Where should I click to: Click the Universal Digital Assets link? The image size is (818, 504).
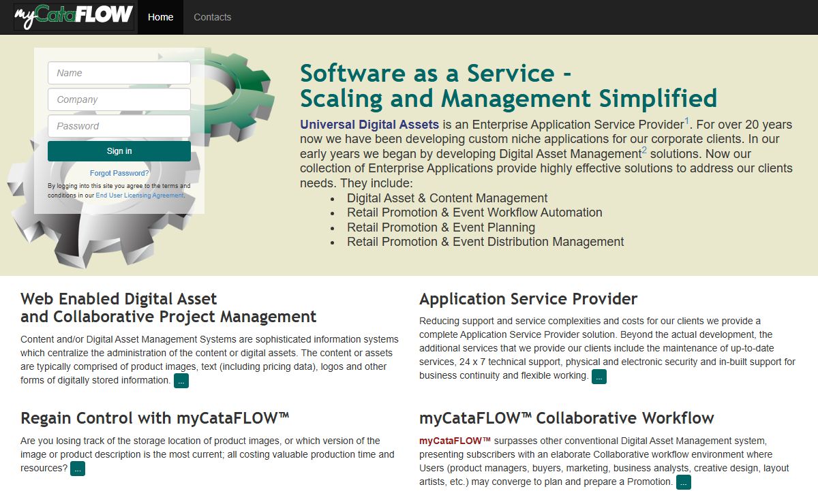tap(369, 125)
